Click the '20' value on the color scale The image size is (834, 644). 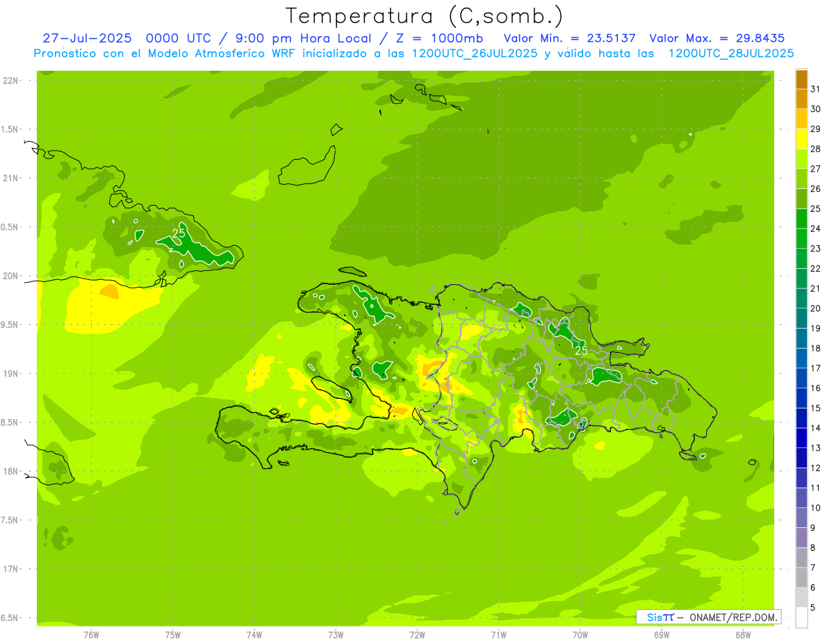point(816,308)
